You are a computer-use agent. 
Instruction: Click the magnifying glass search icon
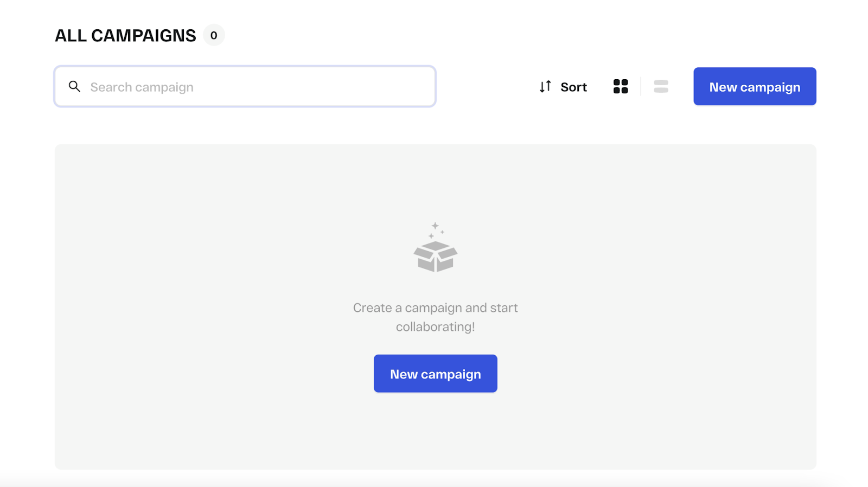pos(74,86)
